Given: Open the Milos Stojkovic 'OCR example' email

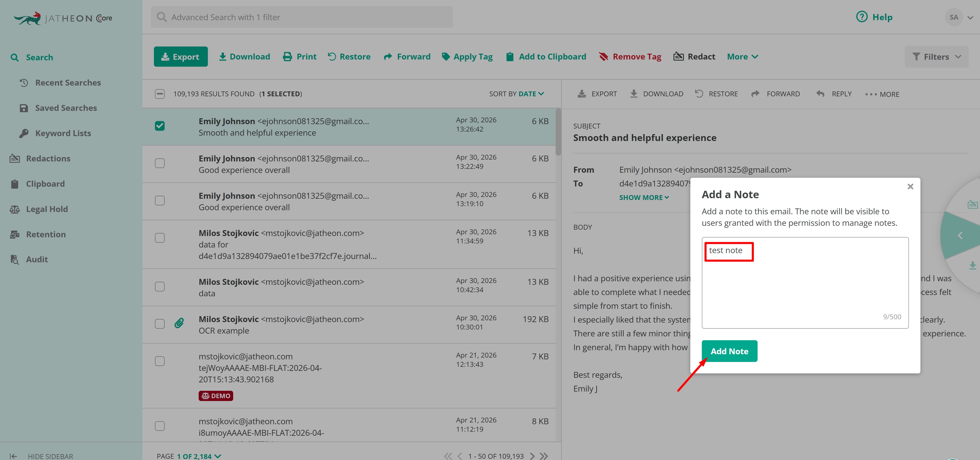Looking at the screenshot, I should click(349, 325).
